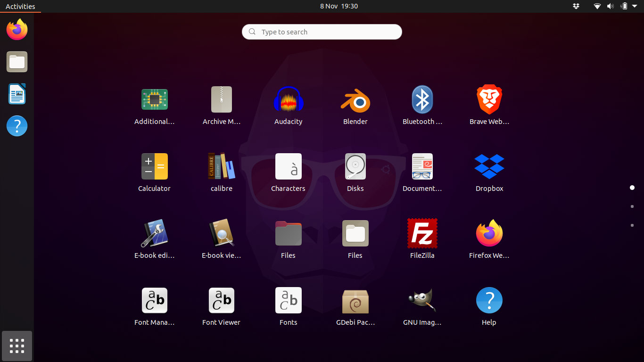Screen dimensions: 644x362
Task: Go to second app grid page dot
Action: [632, 206]
